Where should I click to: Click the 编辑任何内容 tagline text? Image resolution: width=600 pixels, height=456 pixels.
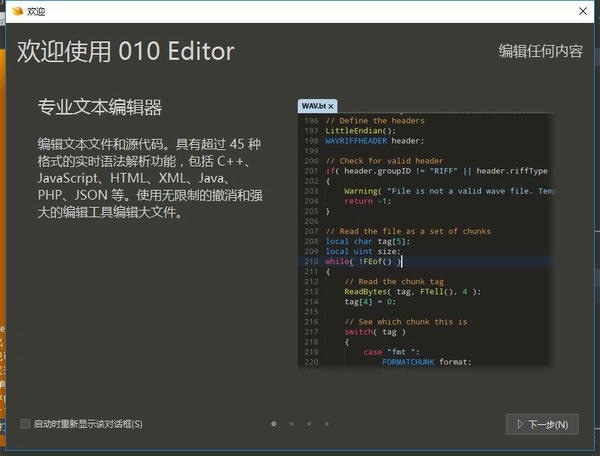tap(541, 51)
